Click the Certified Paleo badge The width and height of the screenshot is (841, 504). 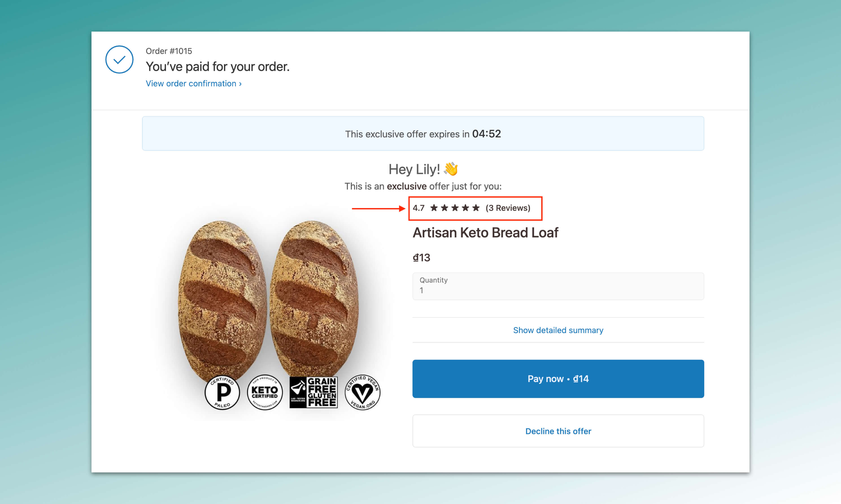(x=222, y=393)
